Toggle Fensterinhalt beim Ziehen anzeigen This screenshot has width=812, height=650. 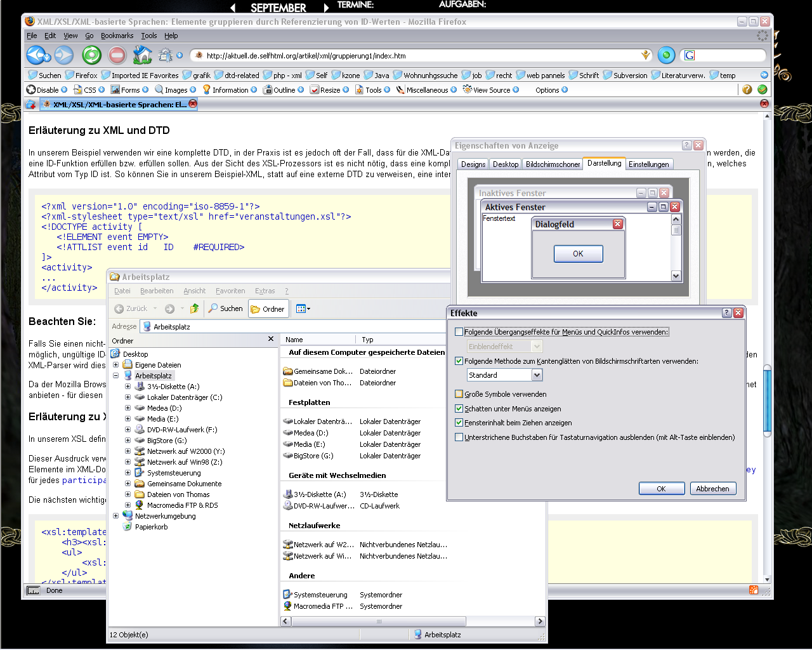pyautogui.click(x=459, y=423)
